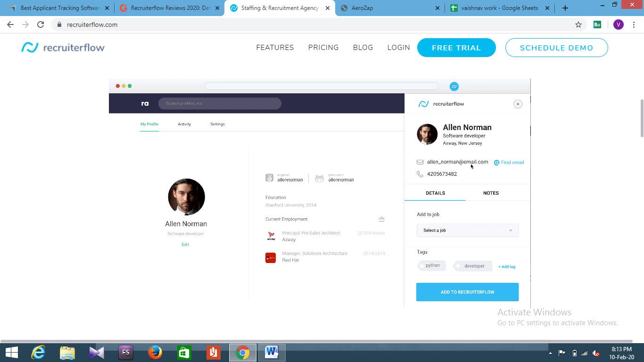Click the Search profiles field in mock app
The image size is (644, 362).
220,104
